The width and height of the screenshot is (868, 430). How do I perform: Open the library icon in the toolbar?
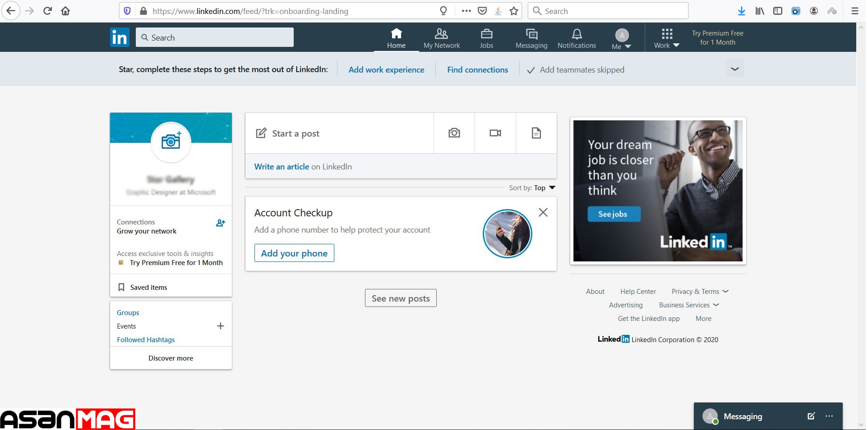(x=760, y=11)
